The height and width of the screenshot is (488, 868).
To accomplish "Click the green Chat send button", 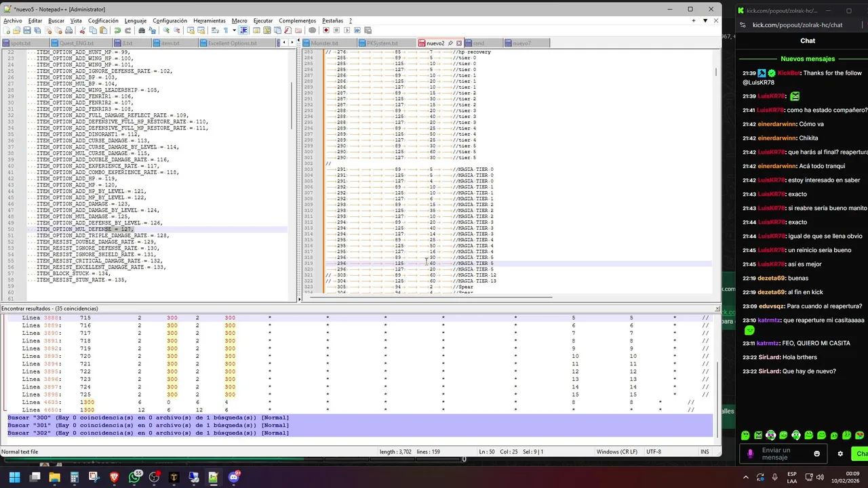I will click(x=861, y=453).
